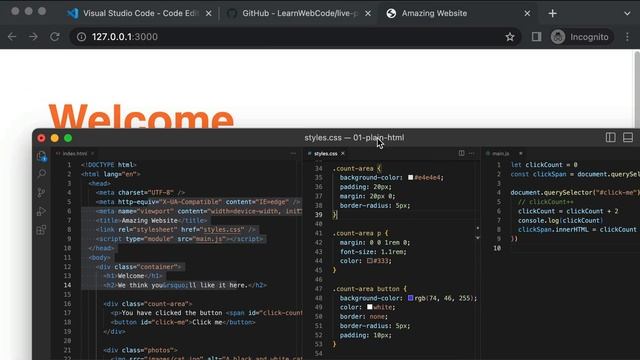Screen dimensions: 640x360
Task: Bookmark this page with the star icon
Action: tap(510, 37)
